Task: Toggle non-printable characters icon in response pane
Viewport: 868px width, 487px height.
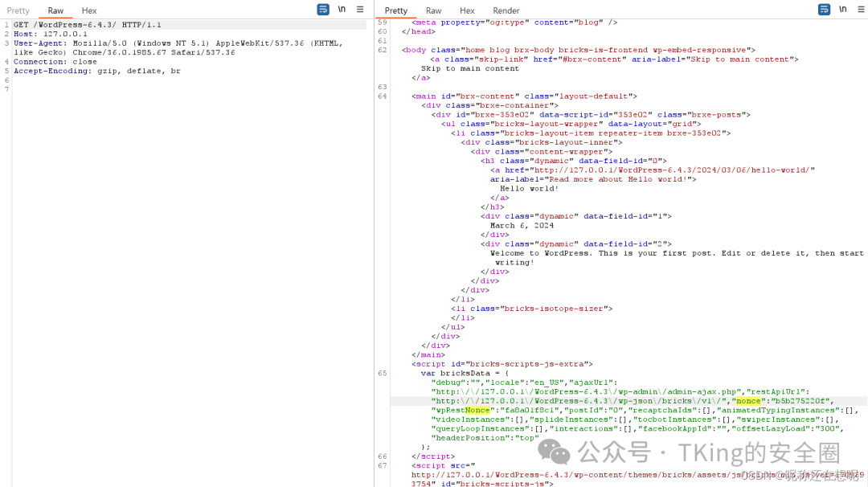Action: click(843, 10)
